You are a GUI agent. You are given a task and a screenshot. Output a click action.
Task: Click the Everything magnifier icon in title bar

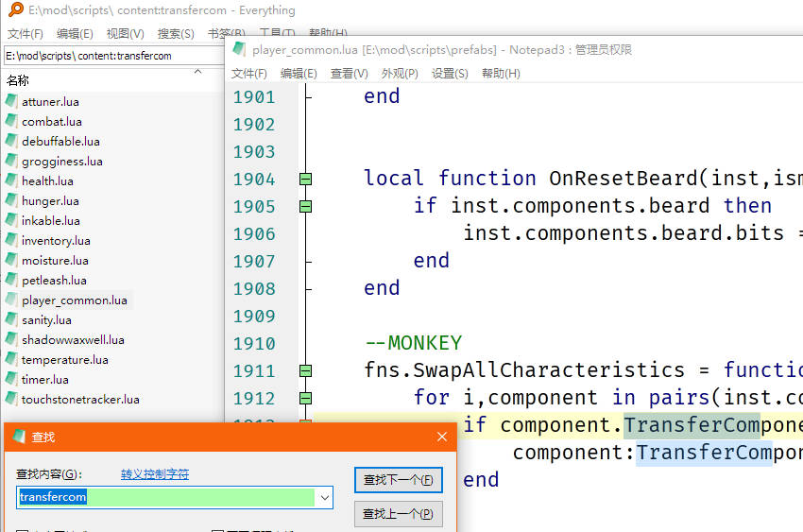coord(15,10)
